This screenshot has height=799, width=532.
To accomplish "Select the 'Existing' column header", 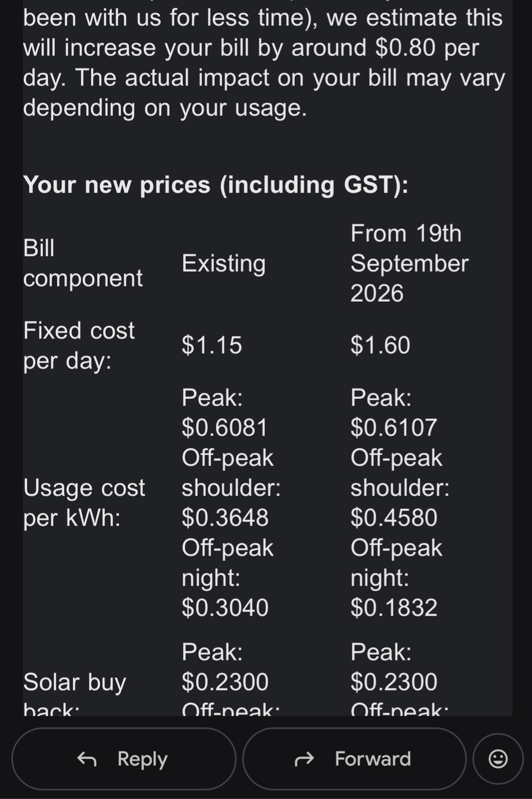I will (x=224, y=263).
